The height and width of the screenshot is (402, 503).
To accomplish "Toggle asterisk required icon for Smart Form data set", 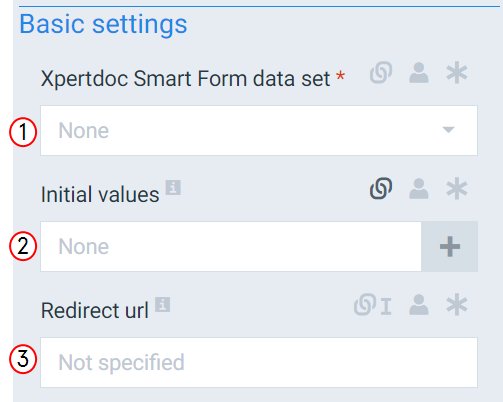I will pyautogui.click(x=457, y=72).
